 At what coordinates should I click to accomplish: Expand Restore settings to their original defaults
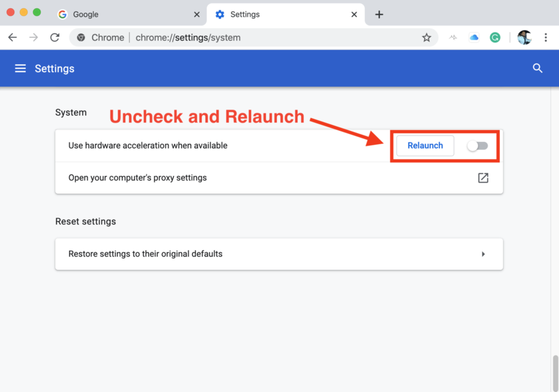(x=483, y=254)
